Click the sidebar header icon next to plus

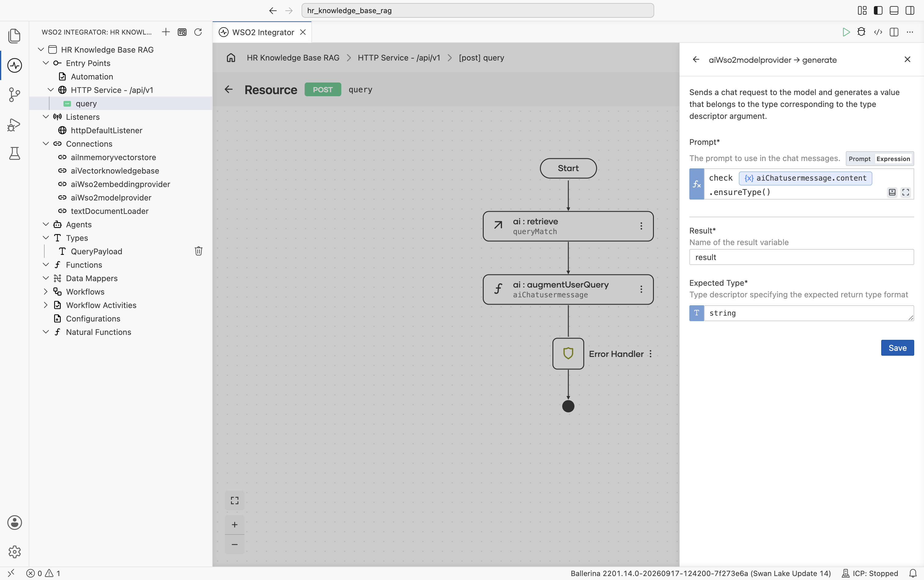[x=182, y=32]
